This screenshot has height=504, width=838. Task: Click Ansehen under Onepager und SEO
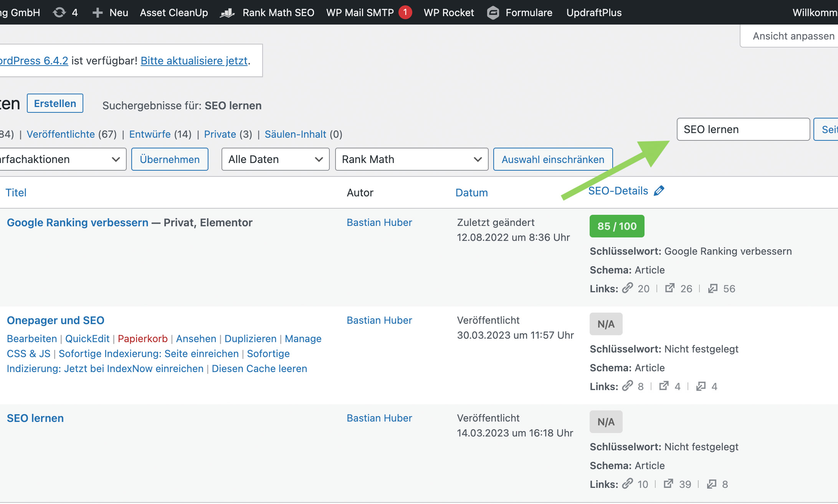[x=196, y=339]
